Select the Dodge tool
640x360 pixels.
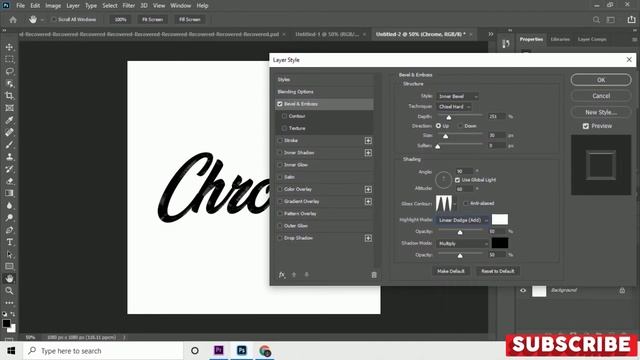pos(9,218)
